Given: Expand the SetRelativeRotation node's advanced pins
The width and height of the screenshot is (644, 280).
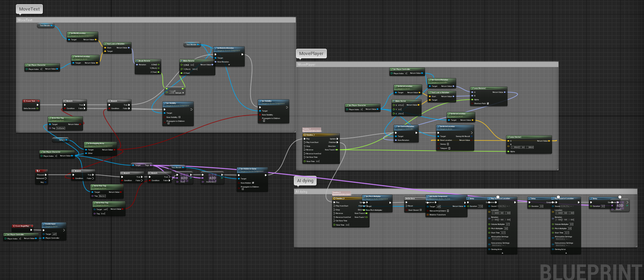Looking at the screenshot, I should pos(229,65).
